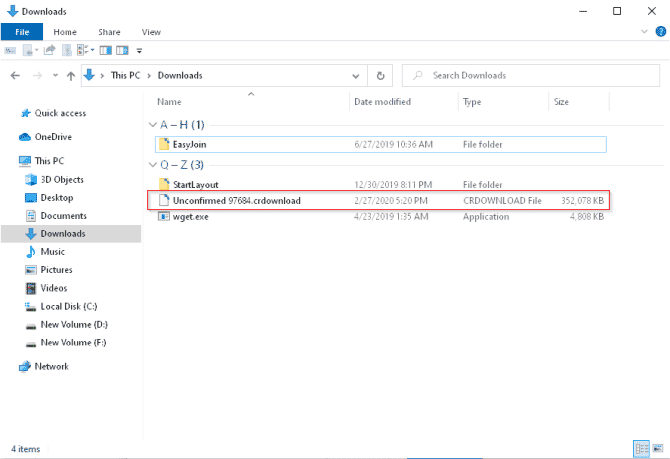Click the 4,808 KB size cell

[587, 217]
